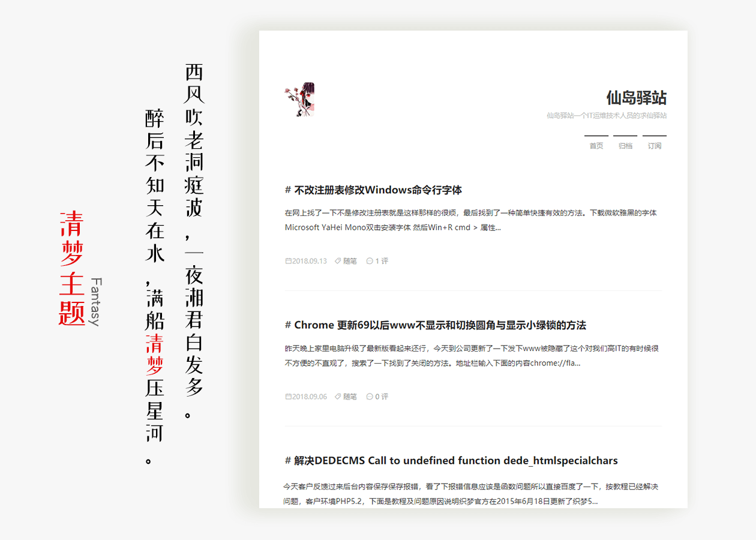Viewport: 756px width, 540px height.
Task: Select the 随笔 category under the Chrome post
Action: coord(350,397)
